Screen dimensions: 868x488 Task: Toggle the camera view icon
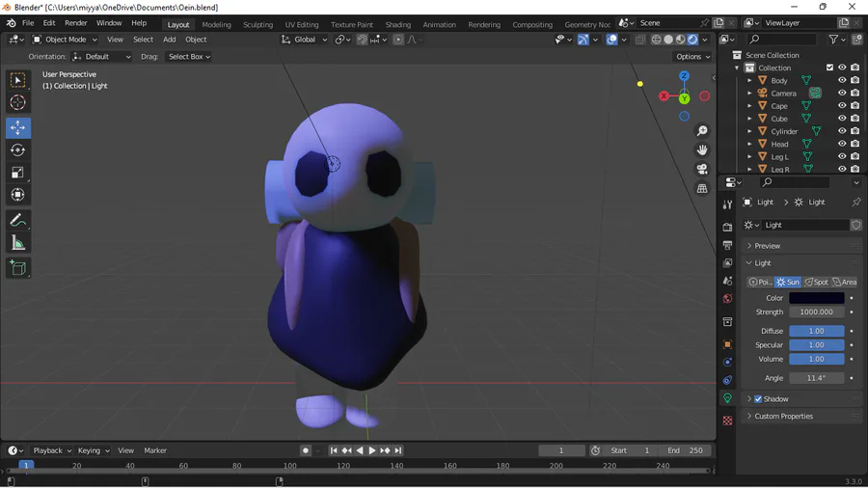coord(702,169)
